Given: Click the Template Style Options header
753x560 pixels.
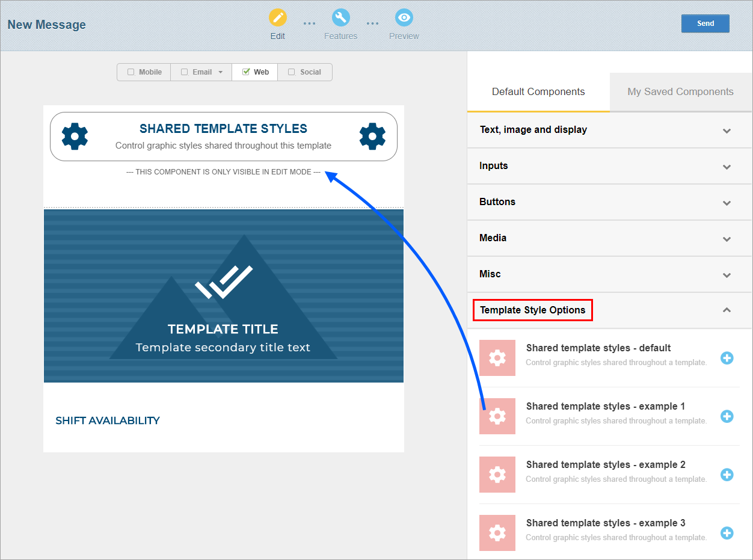Looking at the screenshot, I should point(609,310).
